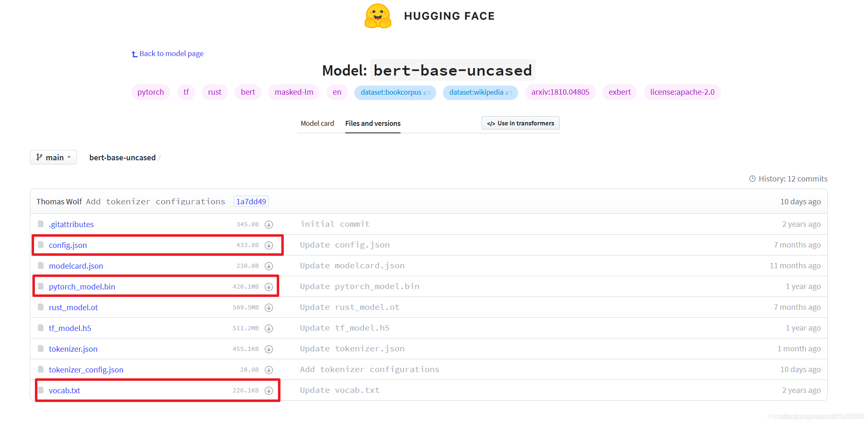Screen dimensions: 868x424
Task: Download tf_model.h5 using the download icon
Action: [x=269, y=328]
